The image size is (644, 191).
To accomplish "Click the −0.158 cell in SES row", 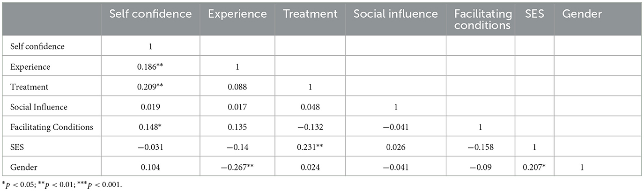I will tap(480, 147).
